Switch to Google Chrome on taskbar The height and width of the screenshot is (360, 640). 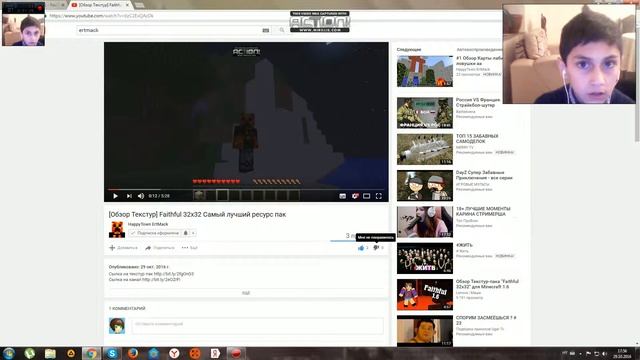(92, 353)
